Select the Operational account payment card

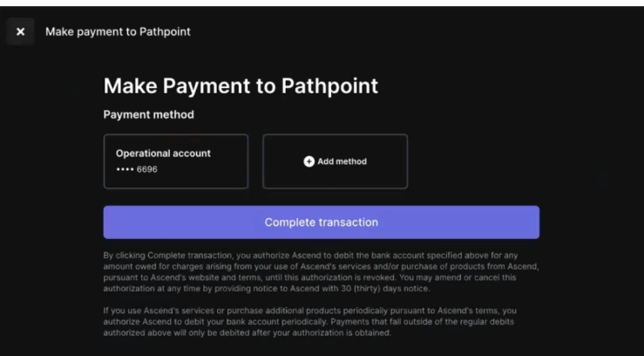[176, 161]
